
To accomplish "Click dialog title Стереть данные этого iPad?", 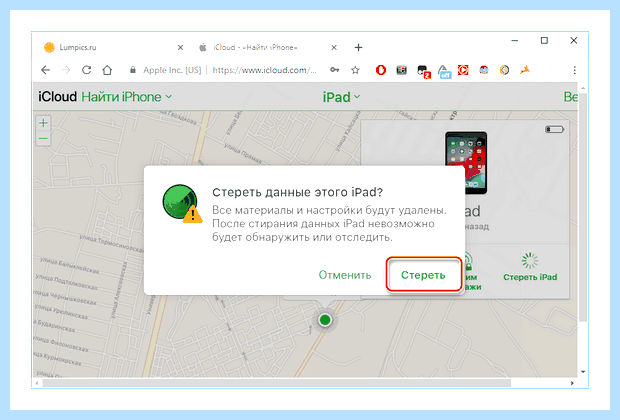I will [297, 192].
